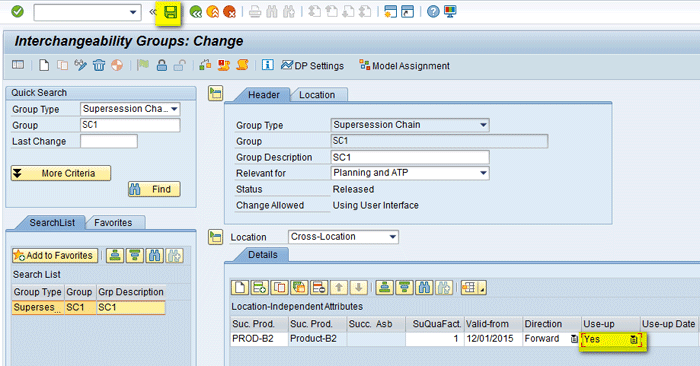The image size is (700, 366).
Task: Click the red Cancel icon
Action: click(x=229, y=12)
